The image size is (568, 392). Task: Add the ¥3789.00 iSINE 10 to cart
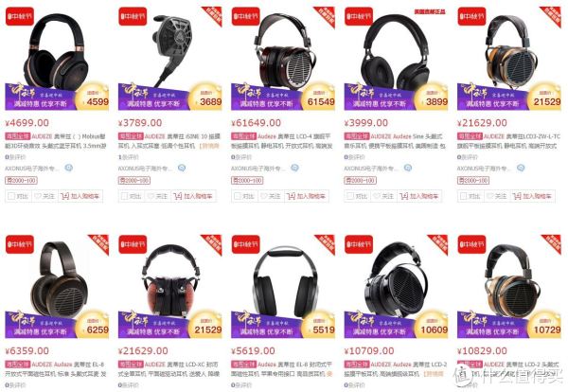point(193,196)
